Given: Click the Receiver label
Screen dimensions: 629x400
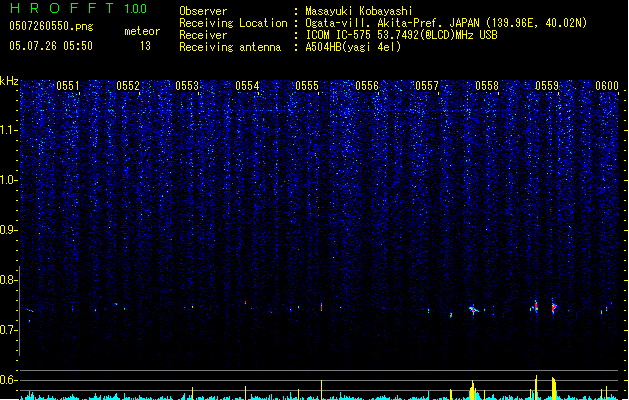Looking at the screenshot, I should click(203, 35).
